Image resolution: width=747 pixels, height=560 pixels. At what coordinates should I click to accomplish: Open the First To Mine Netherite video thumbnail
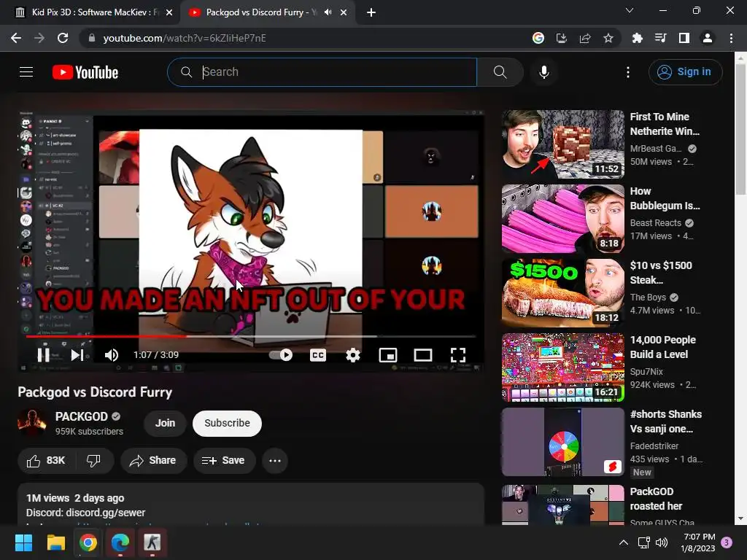coord(562,144)
